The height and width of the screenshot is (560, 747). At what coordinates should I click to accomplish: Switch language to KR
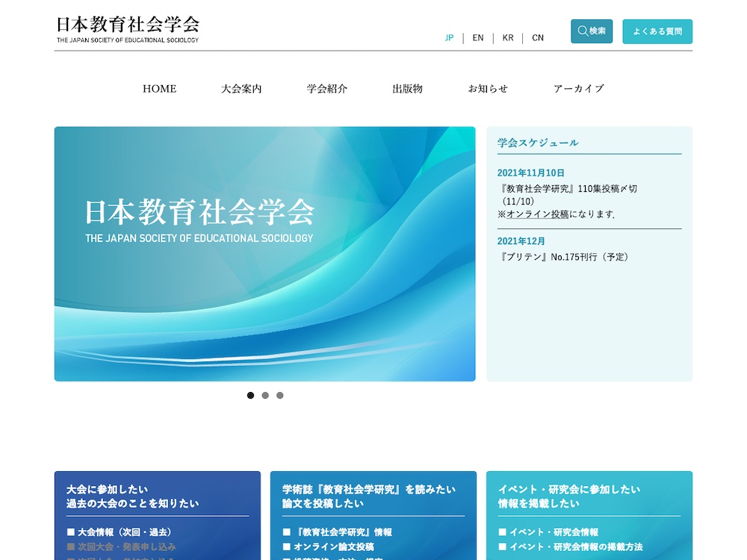(x=508, y=37)
